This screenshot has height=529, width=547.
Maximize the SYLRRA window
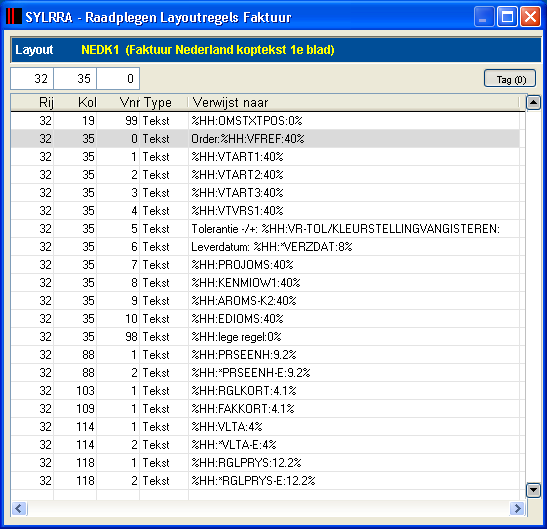[x=507, y=16]
